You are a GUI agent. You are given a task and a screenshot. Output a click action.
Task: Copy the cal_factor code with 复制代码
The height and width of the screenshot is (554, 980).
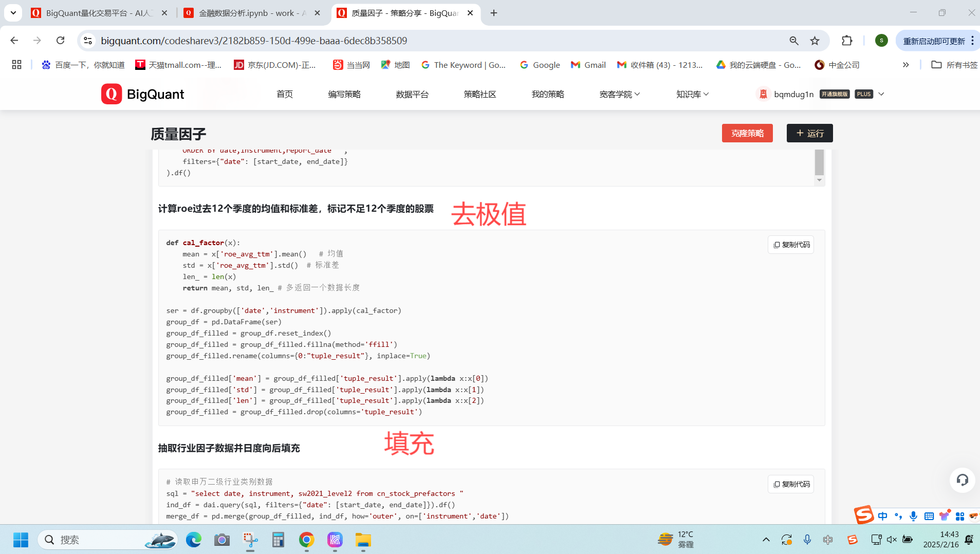pyautogui.click(x=791, y=245)
